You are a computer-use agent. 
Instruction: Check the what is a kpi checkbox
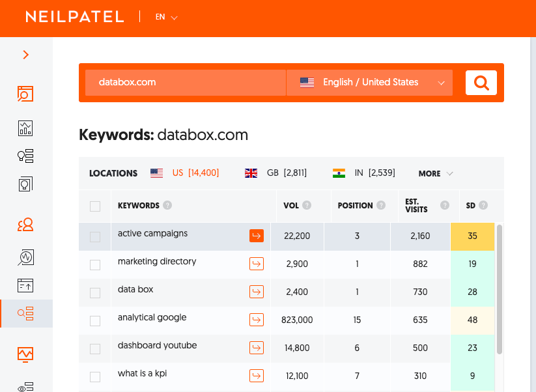[x=95, y=377]
